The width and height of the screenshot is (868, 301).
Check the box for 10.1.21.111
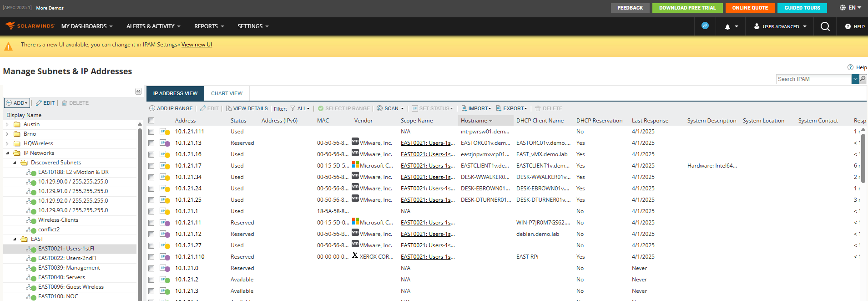click(x=151, y=132)
